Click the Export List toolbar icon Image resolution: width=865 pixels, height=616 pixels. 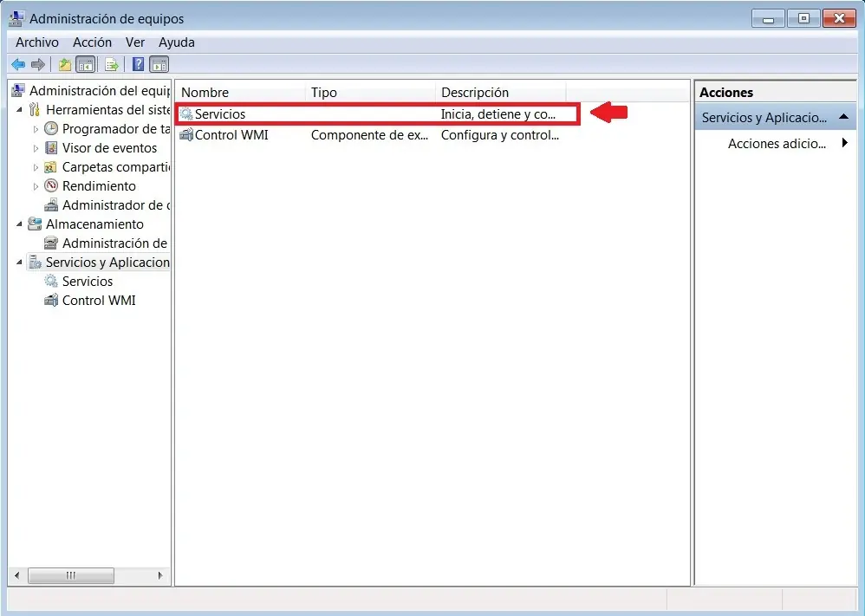pos(112,64)
